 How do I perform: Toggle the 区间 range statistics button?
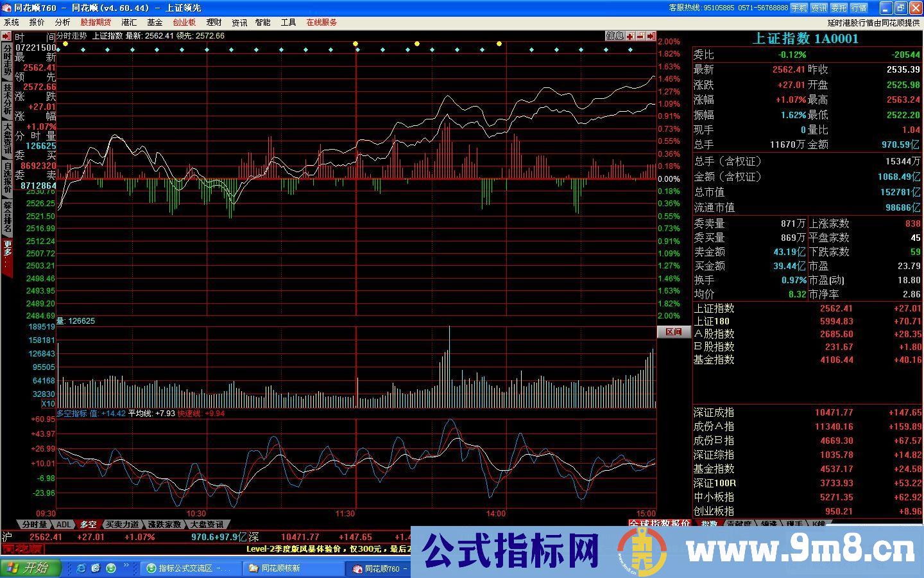[673, 332]
